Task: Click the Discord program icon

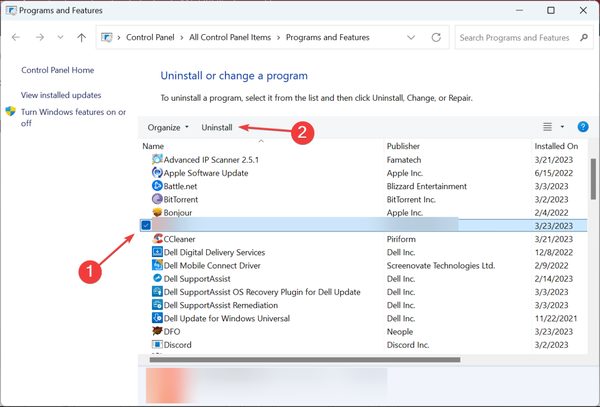Action: click(157, 345)
